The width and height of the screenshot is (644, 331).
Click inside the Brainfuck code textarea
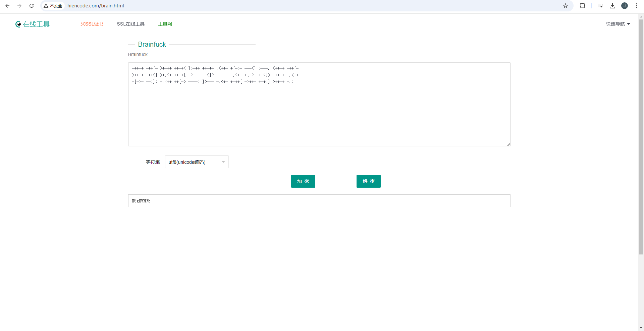(319, 111)
